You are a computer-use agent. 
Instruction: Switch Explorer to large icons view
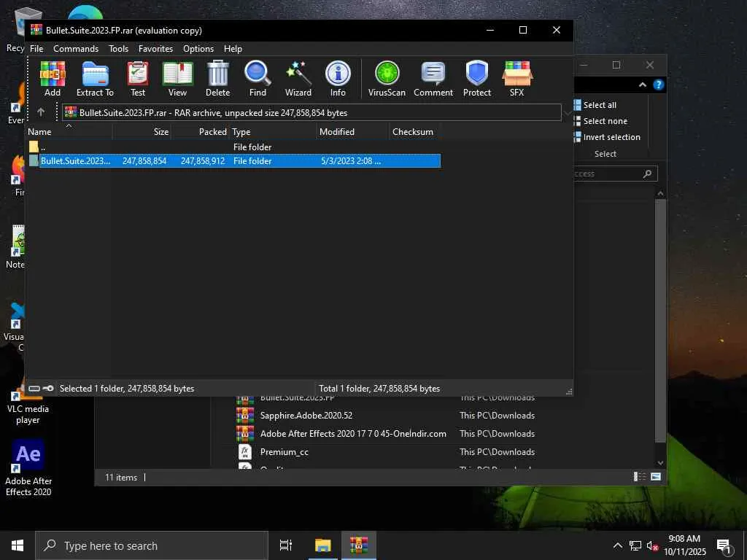click(656, 477)
